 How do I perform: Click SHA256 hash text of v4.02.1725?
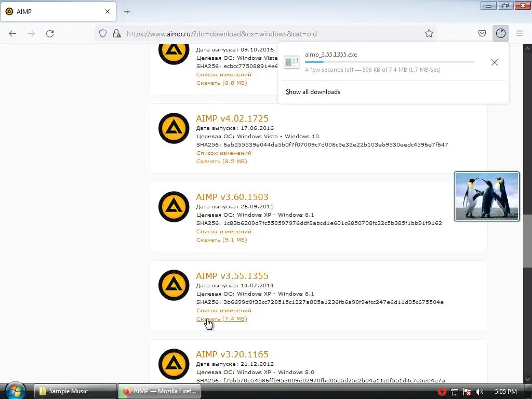point(336,144)
